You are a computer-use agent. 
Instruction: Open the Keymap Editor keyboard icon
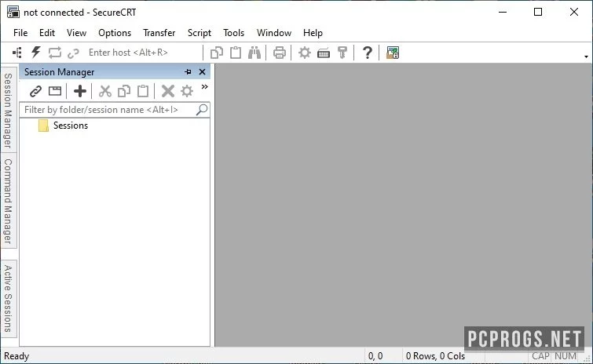coord(324,53)
